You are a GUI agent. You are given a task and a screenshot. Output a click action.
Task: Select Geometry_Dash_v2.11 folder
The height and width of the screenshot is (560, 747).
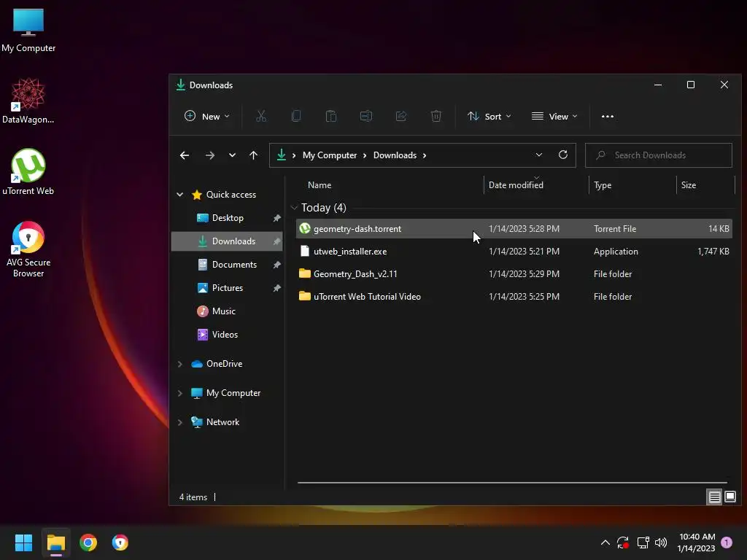click(514, 274)
